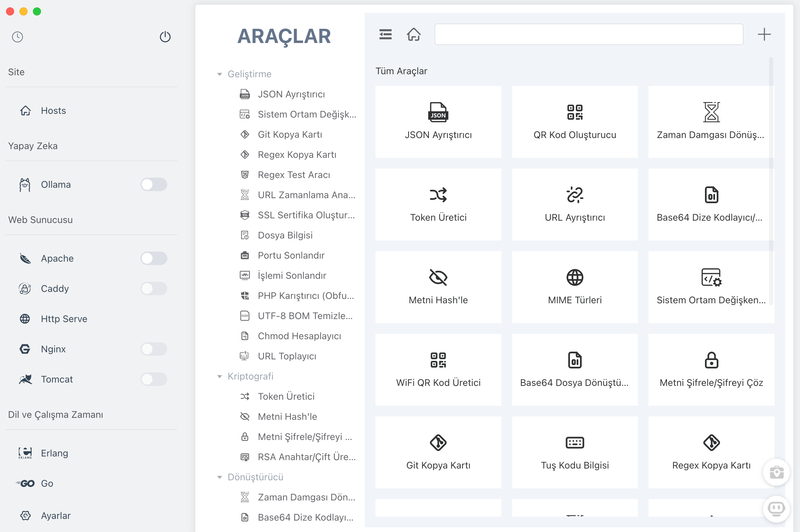The width and height of the screenshot is (800, 532).
Task: Collapse the tools menu list icon
Action: 386,34
